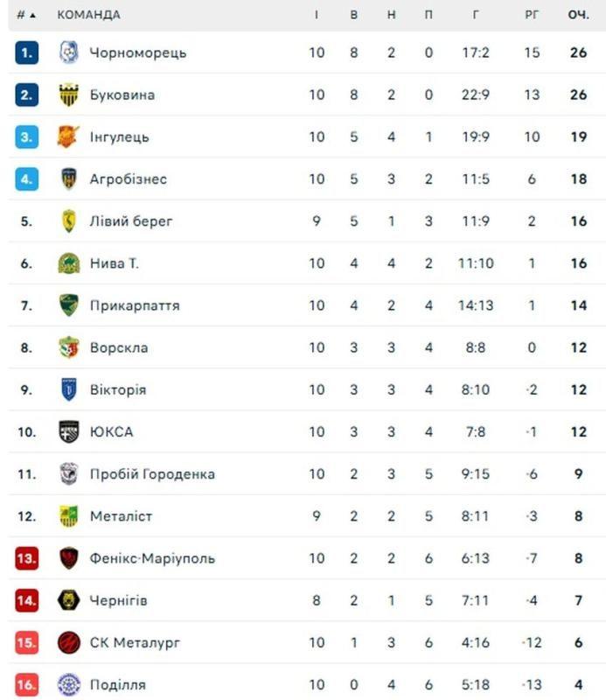Viewport: 606px width, 700px height.
Task: Click the Ворскла club crest
Action: (x=68, y=347)
